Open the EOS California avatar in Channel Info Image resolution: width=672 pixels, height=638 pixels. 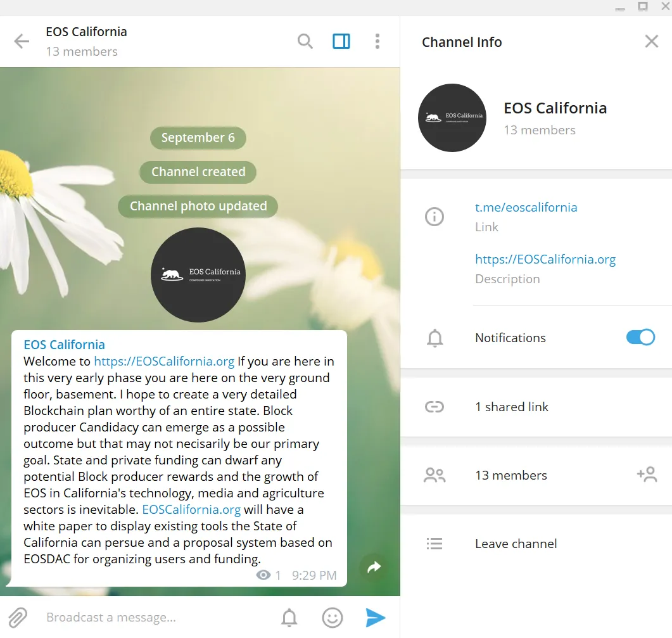coord(452,118)
